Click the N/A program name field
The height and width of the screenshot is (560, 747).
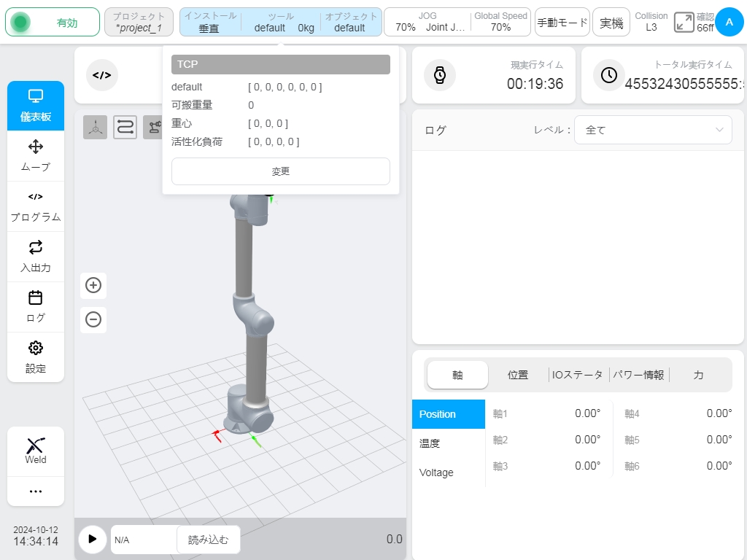[x=144, y=540]
